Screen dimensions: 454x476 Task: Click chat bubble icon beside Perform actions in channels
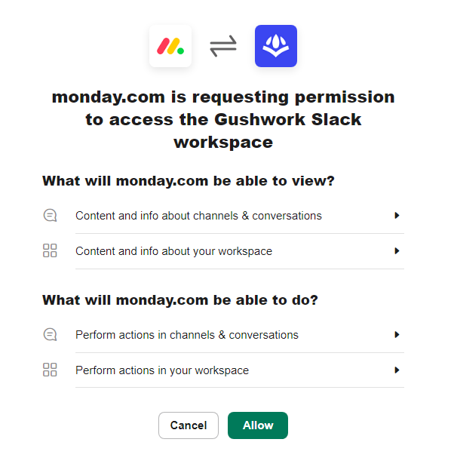(50, 334)
